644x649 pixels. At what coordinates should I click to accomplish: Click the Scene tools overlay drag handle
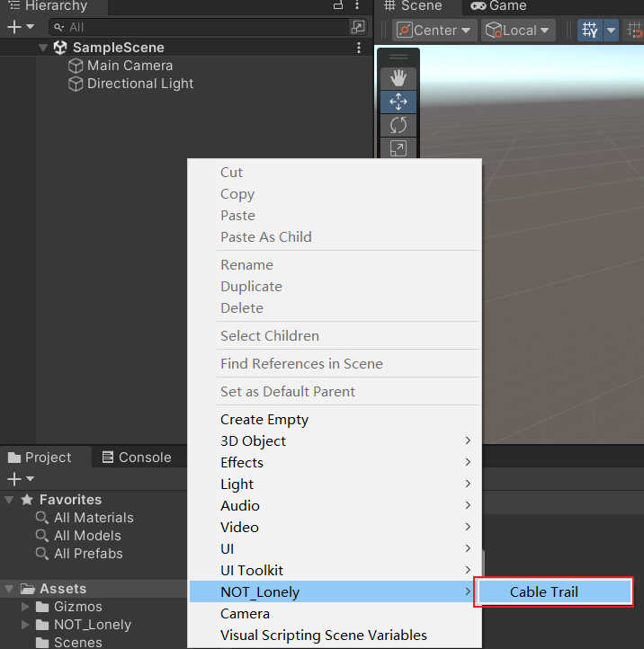(x=398, y=57)
